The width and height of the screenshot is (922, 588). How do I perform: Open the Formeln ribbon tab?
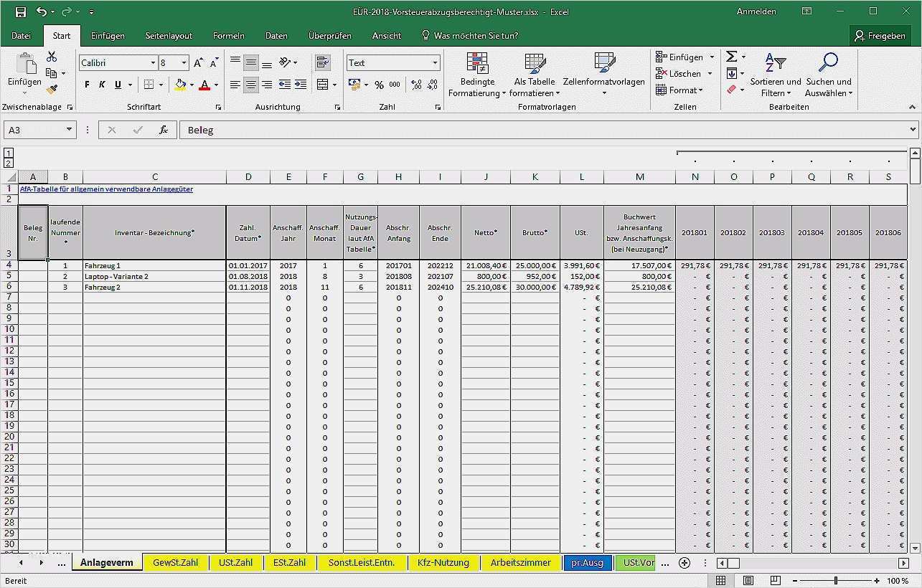[229, 35]
